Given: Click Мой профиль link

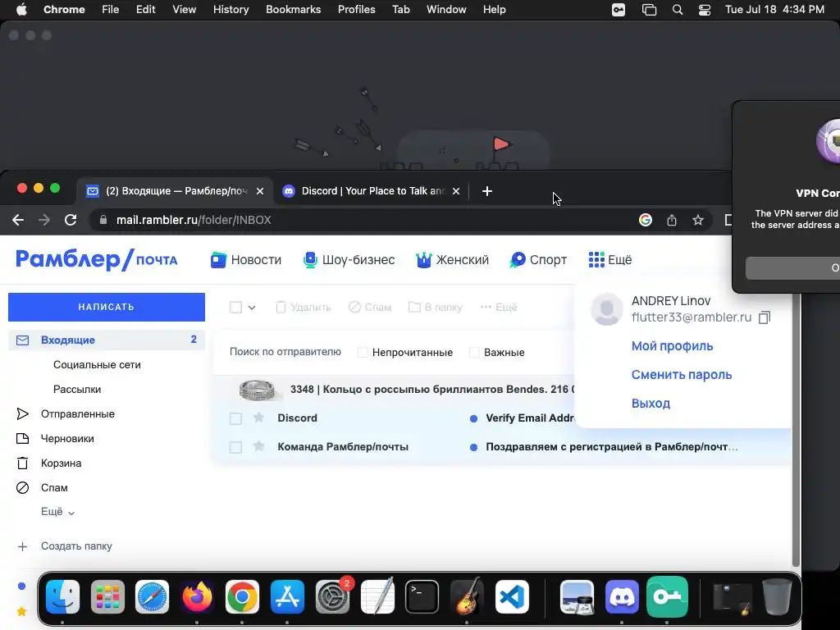Looking at the screenshot, I should pyautogui.click(x=673, y=346).
